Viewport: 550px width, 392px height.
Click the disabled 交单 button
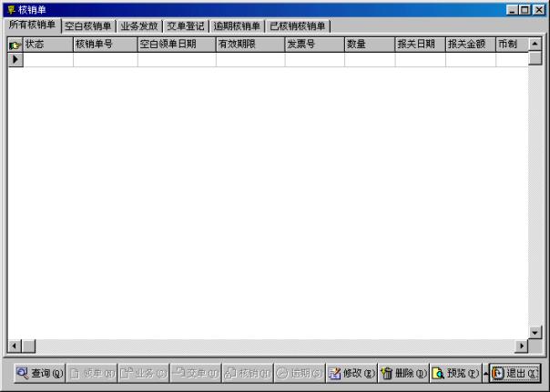(196, 373)
